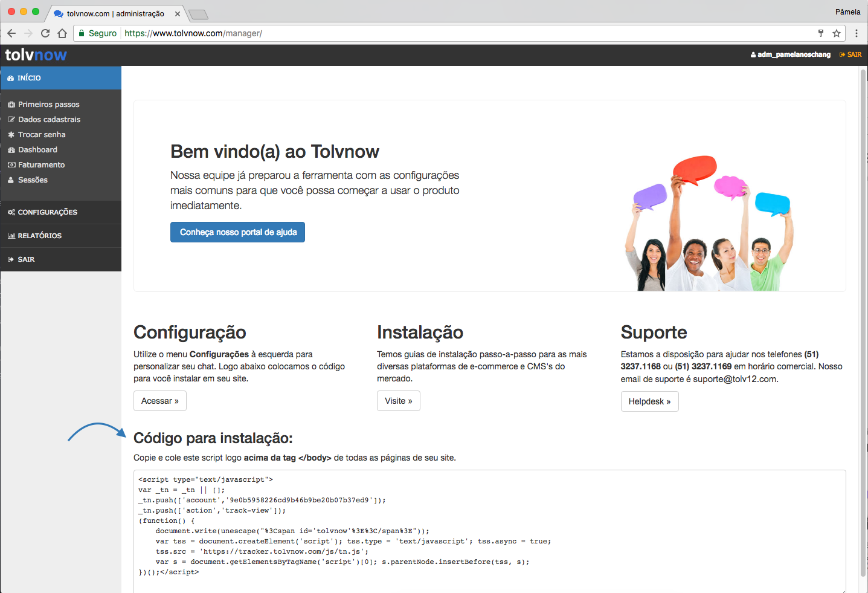Click the browser back arrow
This screenshot has height=593, width=868.
click(x=11, y=33)
